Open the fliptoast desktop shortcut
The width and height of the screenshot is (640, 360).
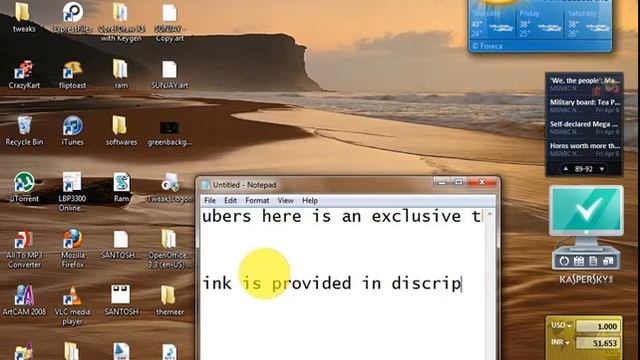point(72,74)
